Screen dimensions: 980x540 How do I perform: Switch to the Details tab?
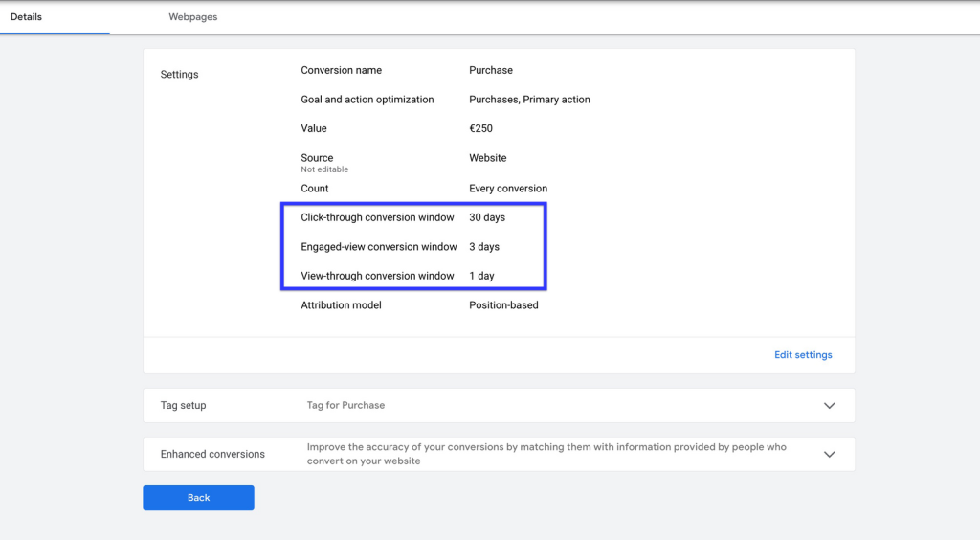(x=26, y=17)
